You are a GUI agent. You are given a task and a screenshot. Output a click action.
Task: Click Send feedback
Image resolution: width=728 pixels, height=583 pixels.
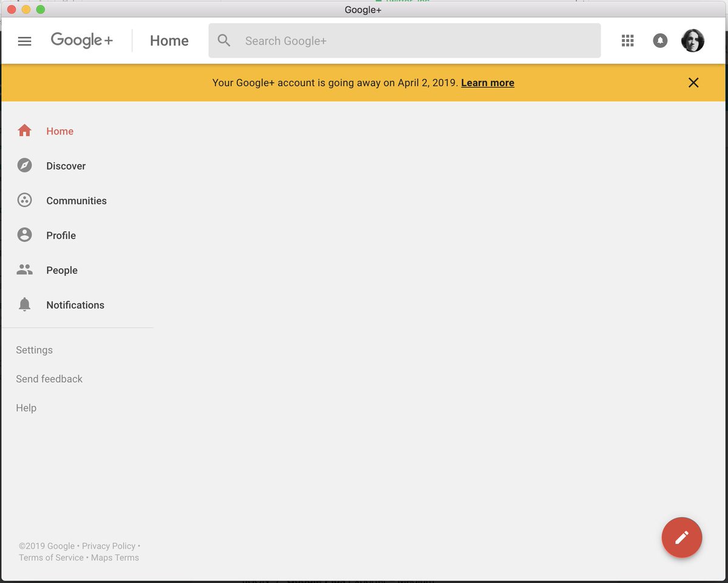click(x=49, y=379)
